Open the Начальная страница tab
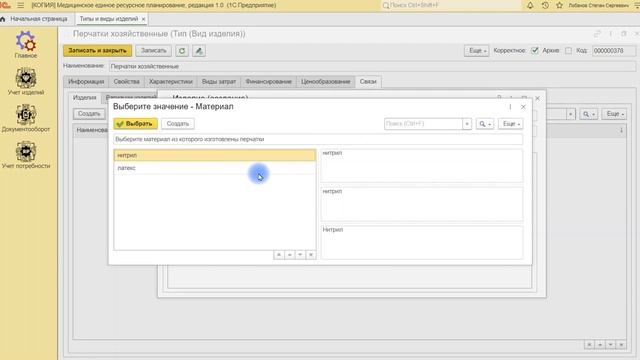This screenshot has height=360, width=640. pyautogui.click(x=39, y=19)
